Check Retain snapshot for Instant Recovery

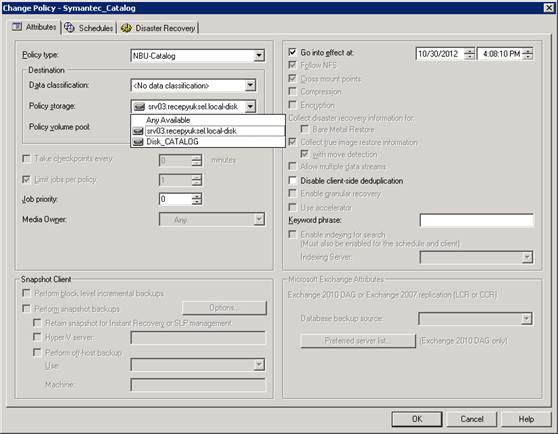click(37, 323)
